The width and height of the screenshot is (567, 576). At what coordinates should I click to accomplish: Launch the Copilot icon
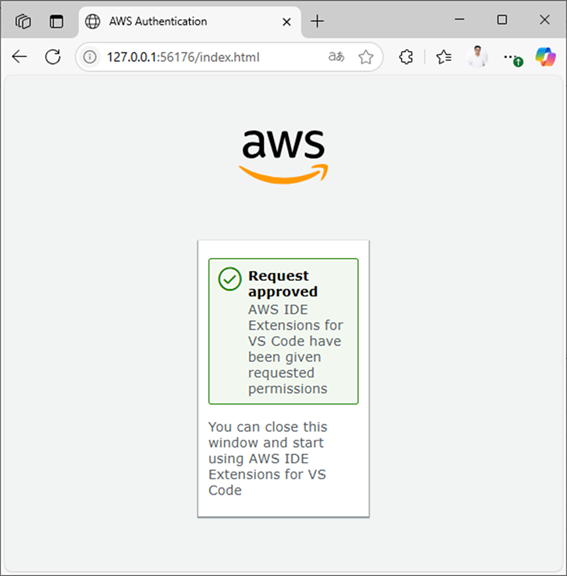(545, 57)
